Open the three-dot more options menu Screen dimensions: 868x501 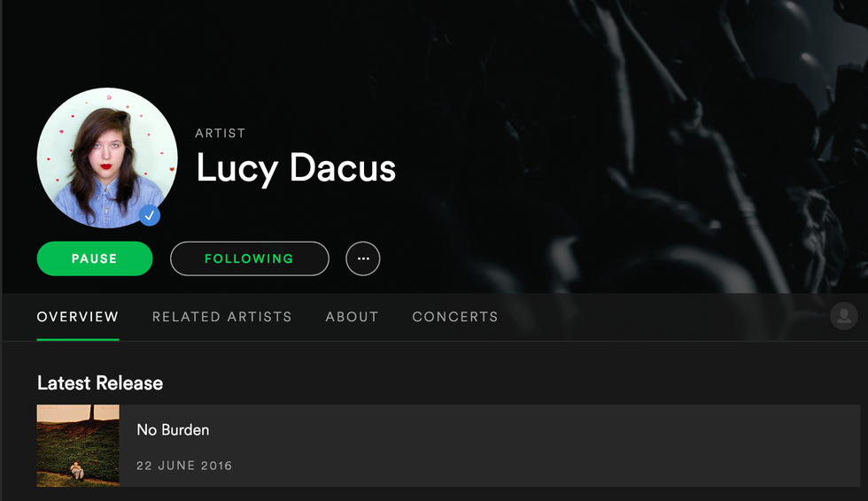362,258
